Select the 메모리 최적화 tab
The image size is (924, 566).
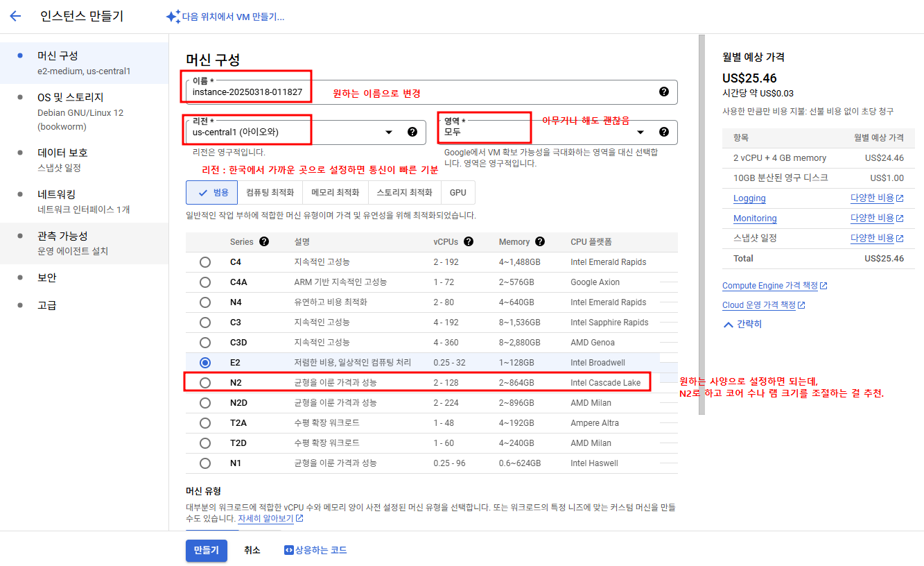tap(335, 192)
